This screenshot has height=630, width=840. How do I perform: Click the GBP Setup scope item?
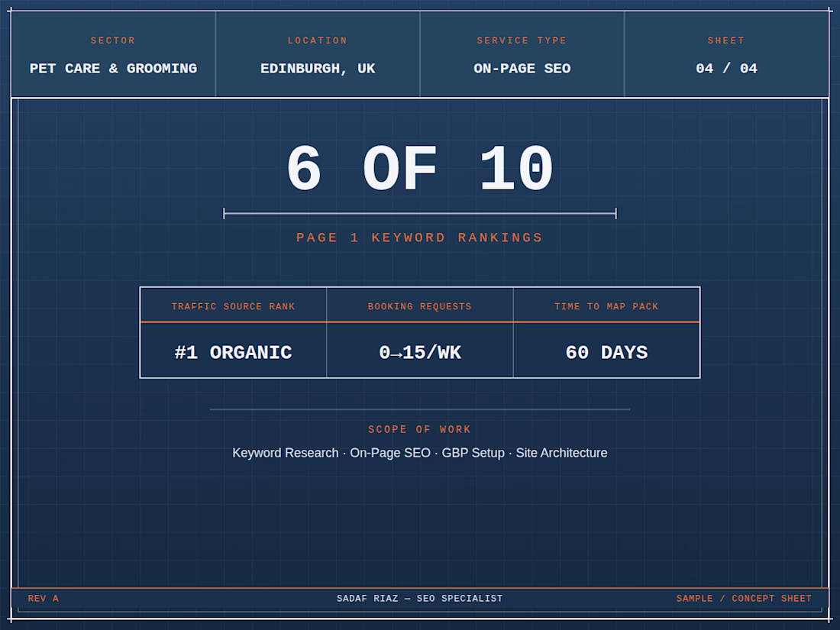pos(473,453)
